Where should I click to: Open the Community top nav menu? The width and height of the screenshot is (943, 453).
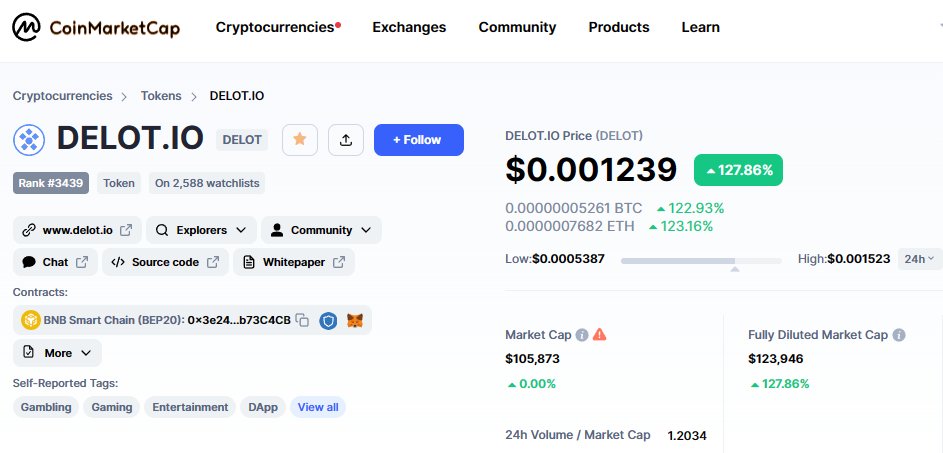(517, 27)
